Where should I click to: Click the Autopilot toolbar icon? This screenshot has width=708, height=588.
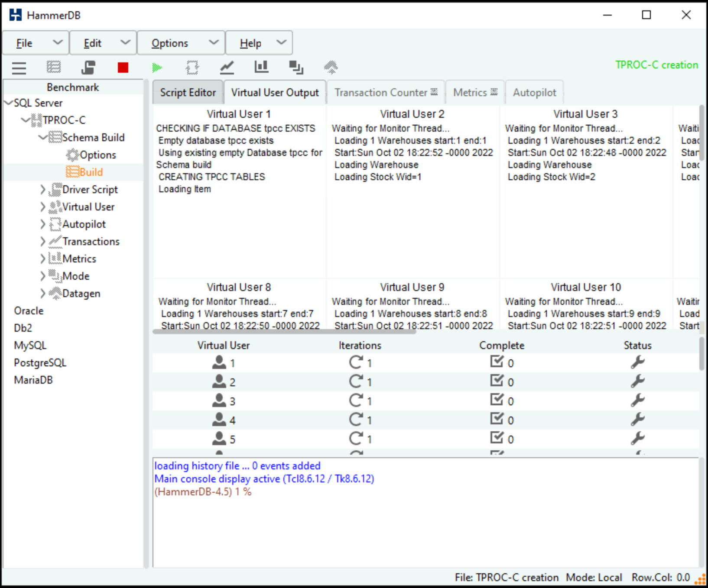coord(192,68)
